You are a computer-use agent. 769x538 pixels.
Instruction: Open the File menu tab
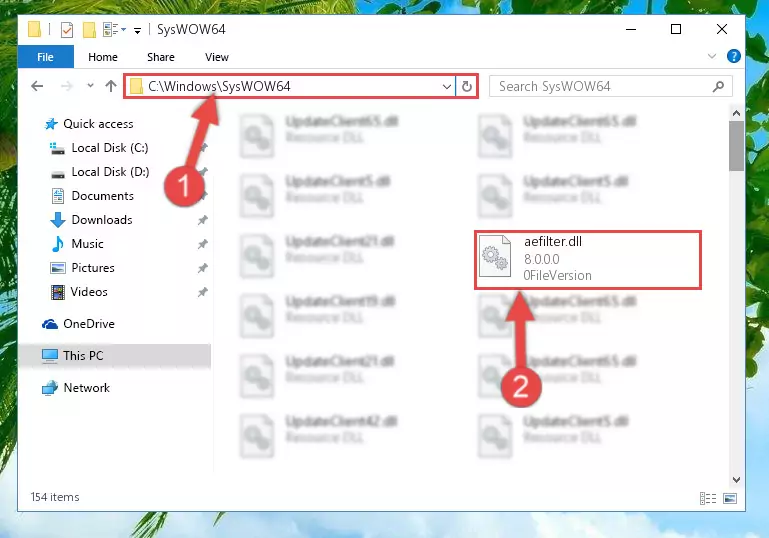tap(46, 57)
